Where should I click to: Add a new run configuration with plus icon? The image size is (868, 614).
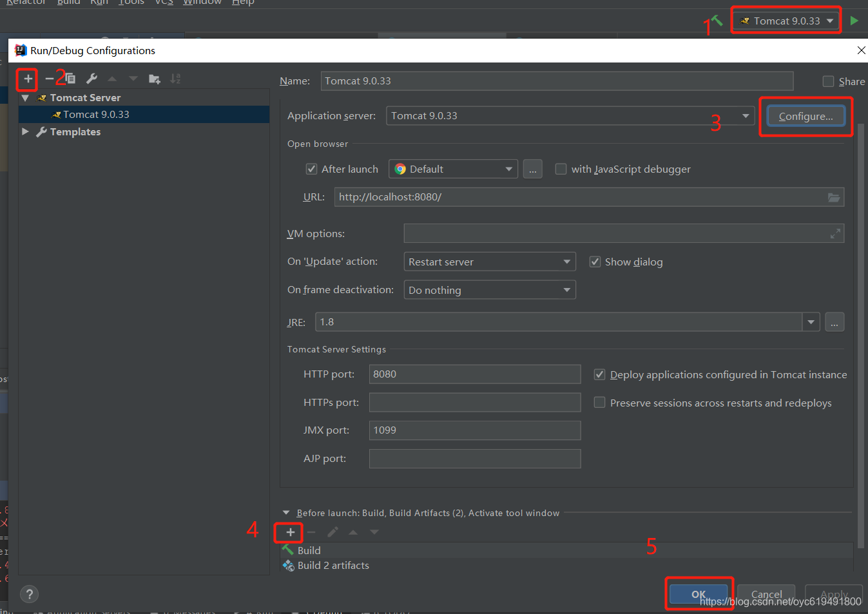[x=28, y=79]
